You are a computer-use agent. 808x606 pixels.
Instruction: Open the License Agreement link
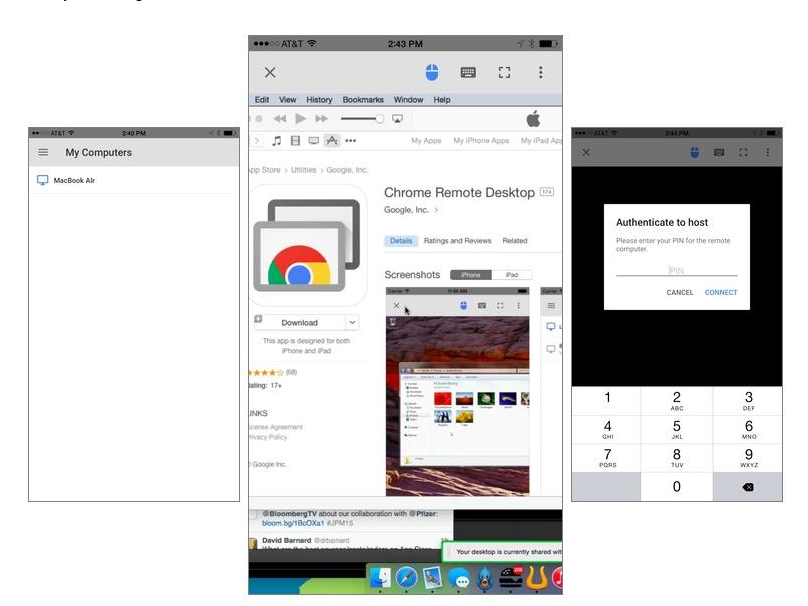[x=276, y=427]
